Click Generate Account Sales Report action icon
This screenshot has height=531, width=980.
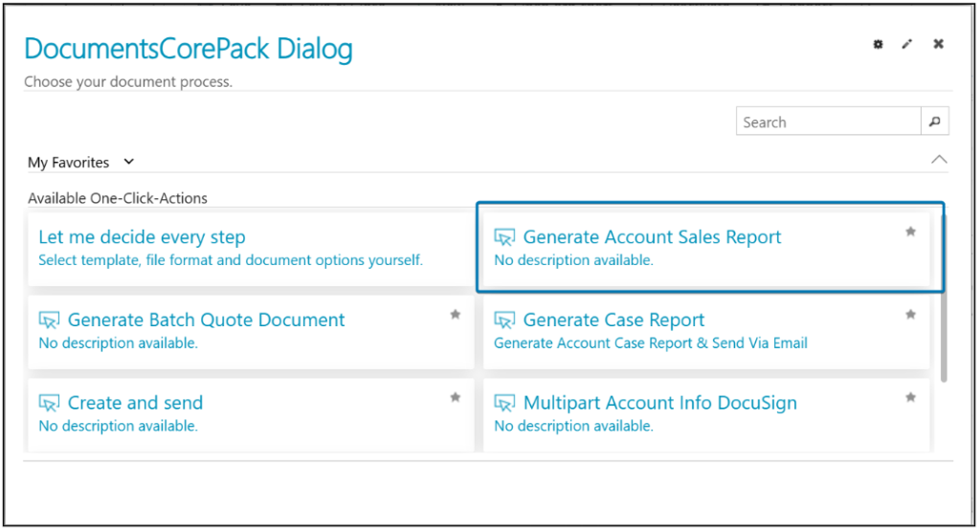tap(504, 237)
